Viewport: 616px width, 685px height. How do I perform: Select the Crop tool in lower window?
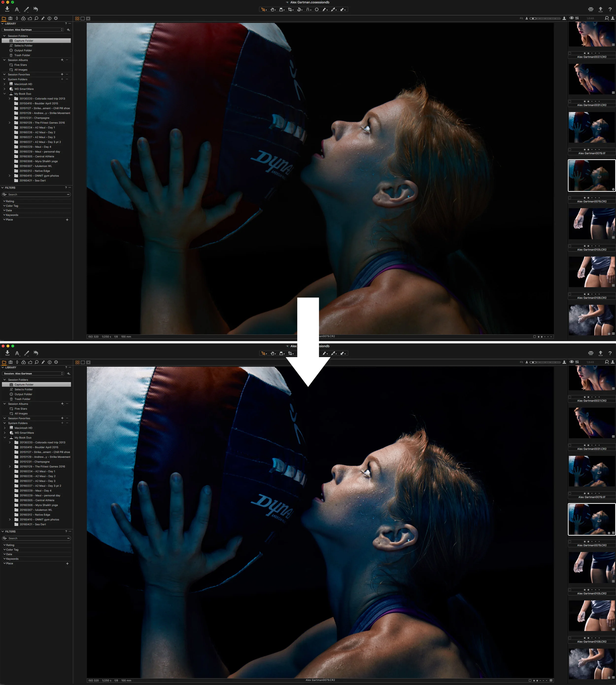[x=290, y=353]
